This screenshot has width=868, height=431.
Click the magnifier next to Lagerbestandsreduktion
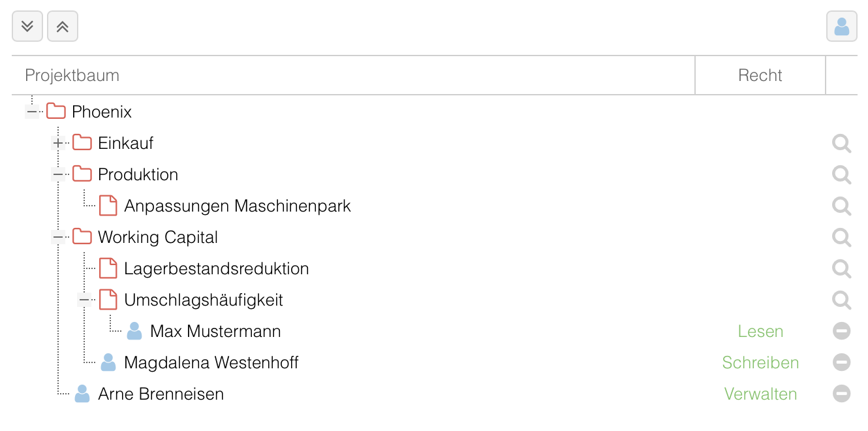tap(842, 269)
